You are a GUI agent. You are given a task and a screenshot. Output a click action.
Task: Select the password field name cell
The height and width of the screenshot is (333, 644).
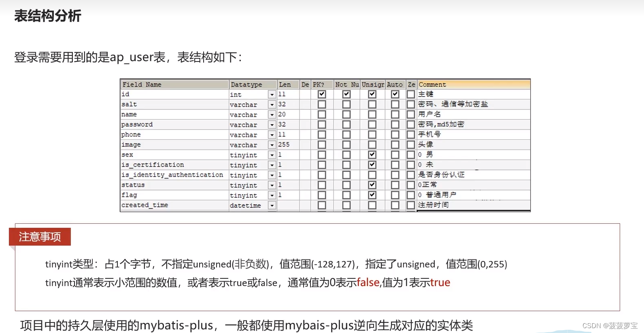pyautogui.click(x=175, y=125)
